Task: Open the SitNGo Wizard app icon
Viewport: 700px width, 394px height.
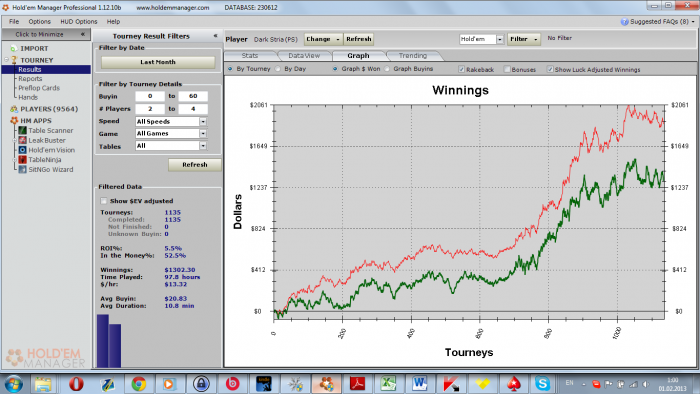Action: (22, 170)
